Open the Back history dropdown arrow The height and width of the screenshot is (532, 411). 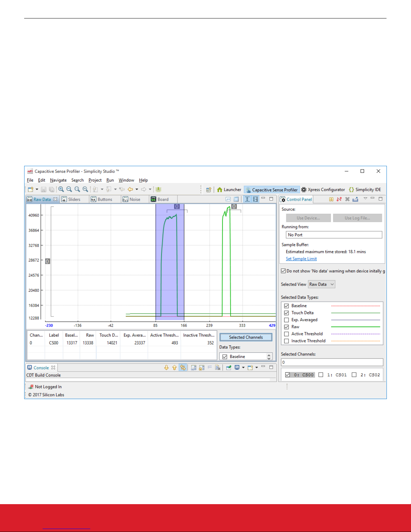click(137, 190)
